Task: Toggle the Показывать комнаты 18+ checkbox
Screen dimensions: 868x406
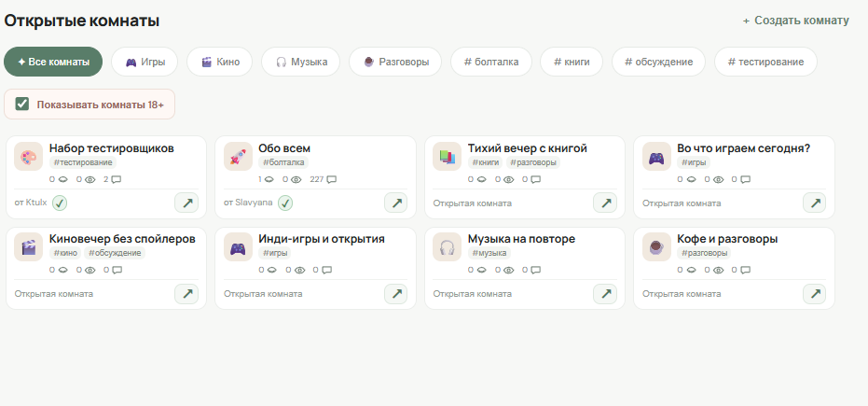Action: (22, 104)
